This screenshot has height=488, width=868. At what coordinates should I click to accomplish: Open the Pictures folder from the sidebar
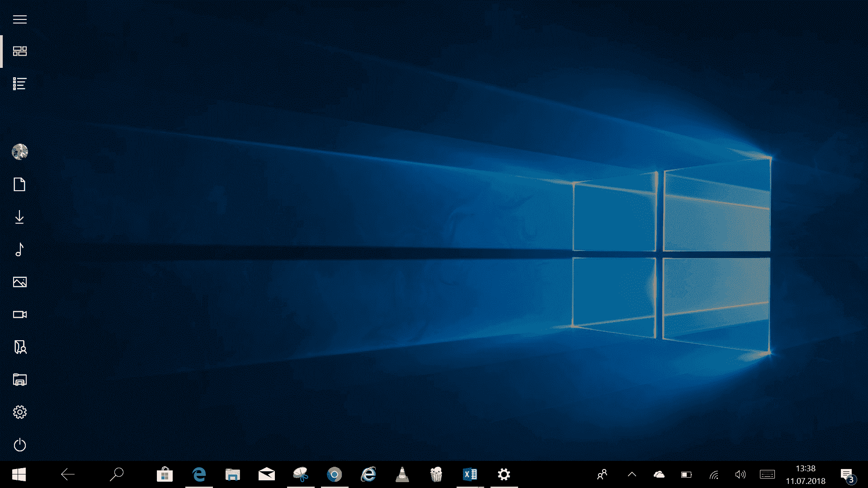click(19, 282)
